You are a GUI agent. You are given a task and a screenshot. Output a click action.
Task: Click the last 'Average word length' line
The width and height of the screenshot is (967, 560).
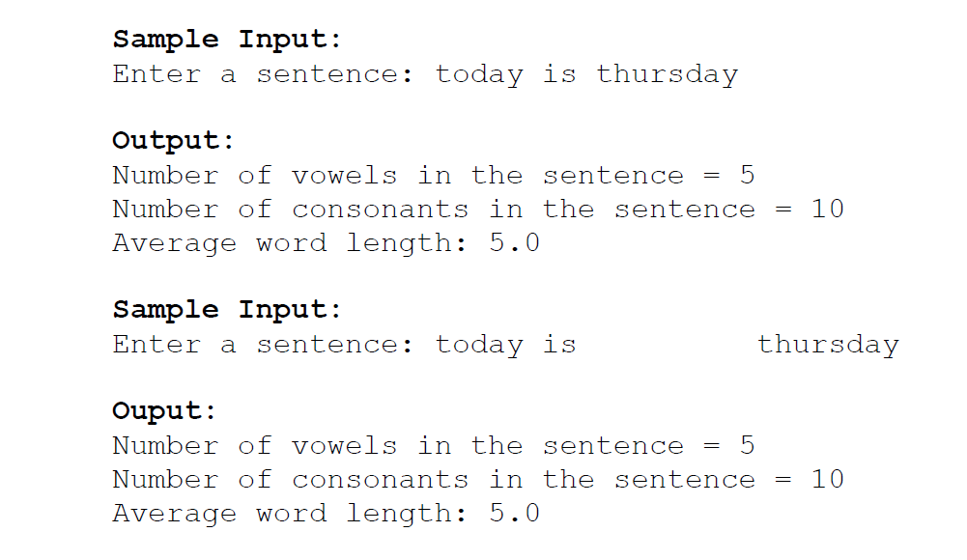(327, 514)
